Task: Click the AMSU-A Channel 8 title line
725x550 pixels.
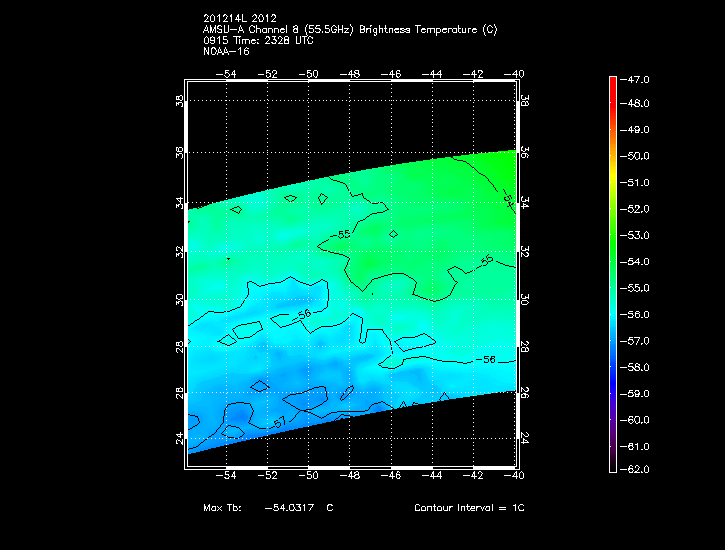Action: pos(348,29)
